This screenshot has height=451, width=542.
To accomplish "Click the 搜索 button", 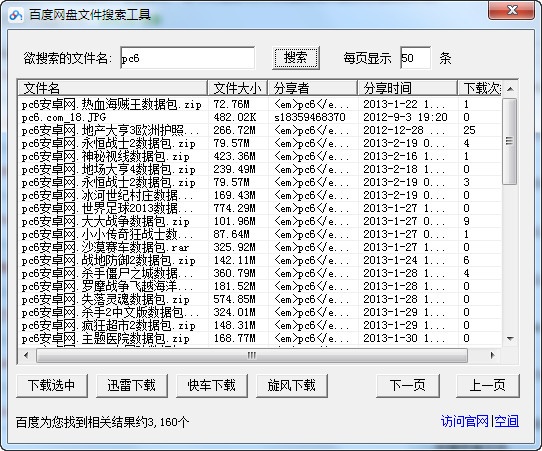I will 295,58.
